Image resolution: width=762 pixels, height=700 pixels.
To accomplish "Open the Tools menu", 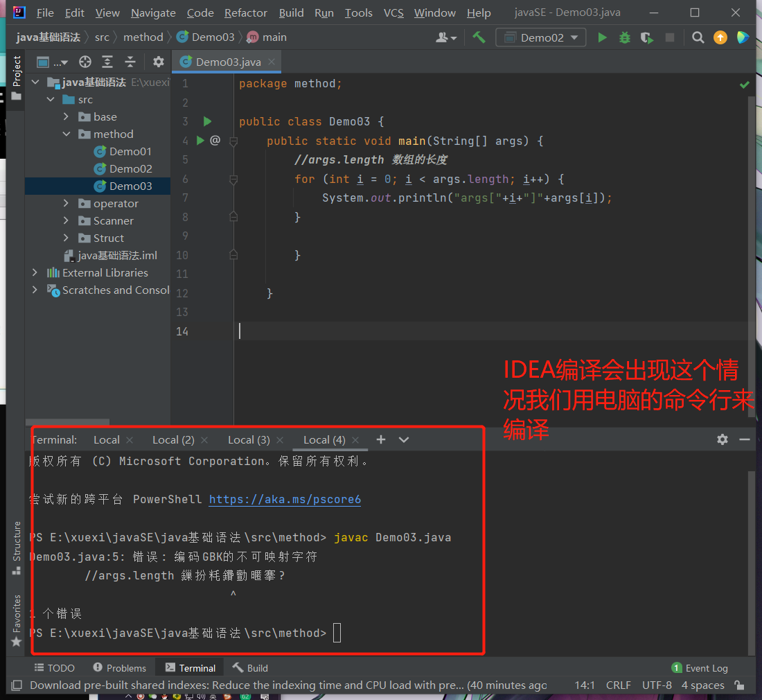I will coord(359,12).
